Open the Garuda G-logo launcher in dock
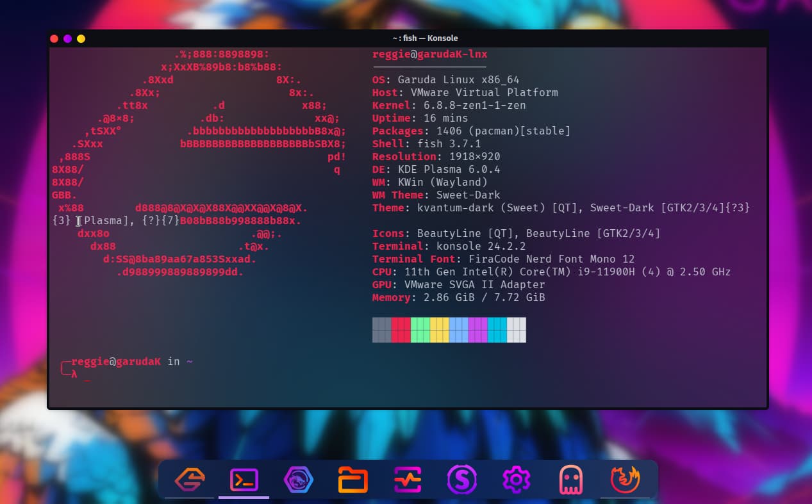The width and height of the screenshot is (812, 504). point(190,479)
